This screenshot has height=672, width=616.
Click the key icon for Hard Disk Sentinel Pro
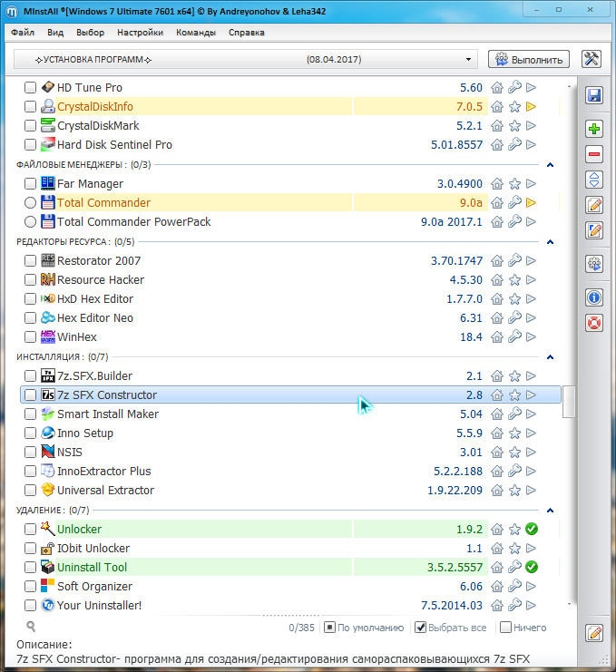(x=514, y=144)
